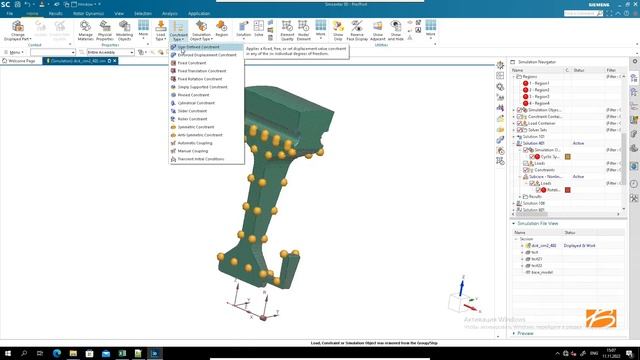Switch to the Rotor Dynamics tab

[88, 13]
